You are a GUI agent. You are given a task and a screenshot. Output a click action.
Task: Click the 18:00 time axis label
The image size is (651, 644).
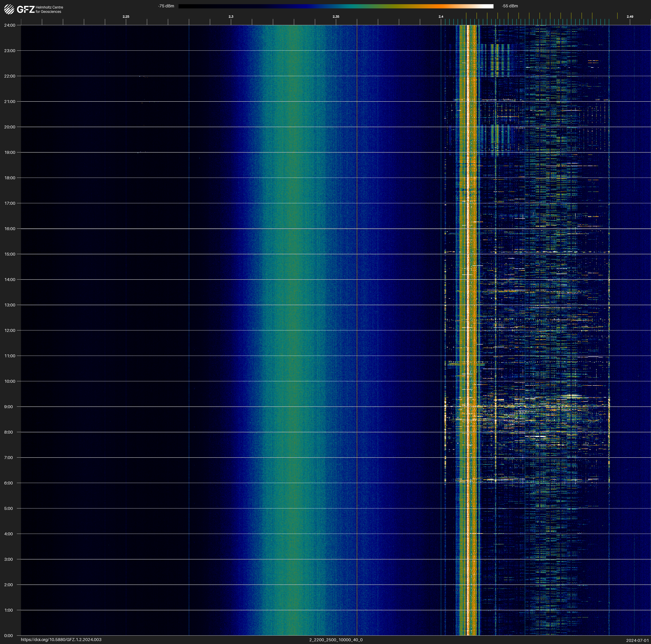[x=10, y=178]
